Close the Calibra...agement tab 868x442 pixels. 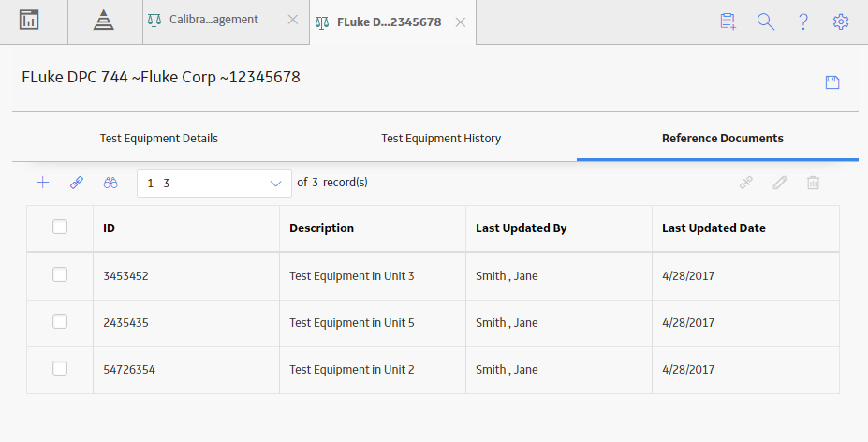tap(293, 20)
